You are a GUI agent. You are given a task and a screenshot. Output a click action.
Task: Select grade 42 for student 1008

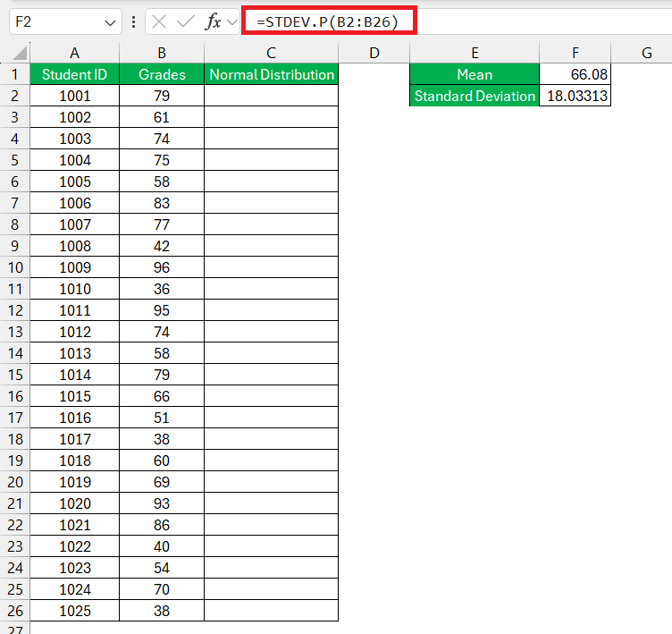click(x=162, y=246)
